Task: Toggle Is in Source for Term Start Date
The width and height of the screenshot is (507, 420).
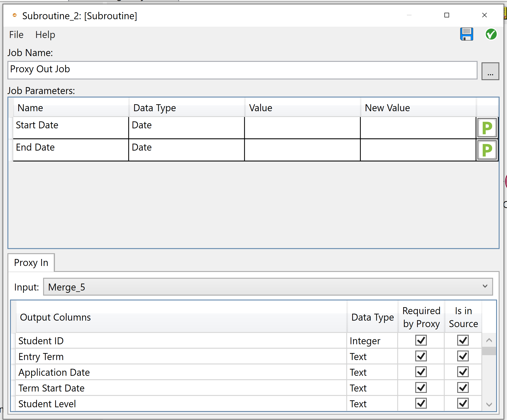Action: pyautogui.click(x=463, y=388)
